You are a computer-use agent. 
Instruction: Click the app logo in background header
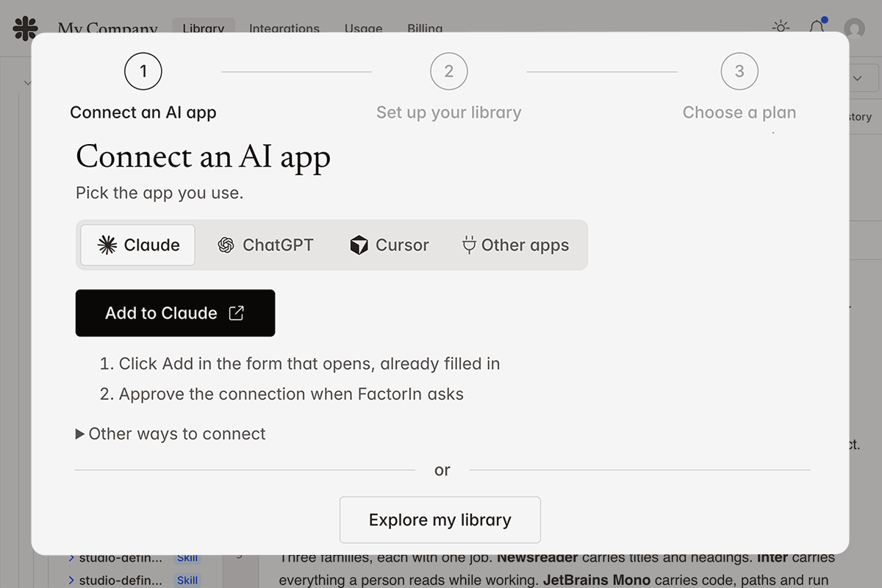pyautogui.click(x=26, y=29)
